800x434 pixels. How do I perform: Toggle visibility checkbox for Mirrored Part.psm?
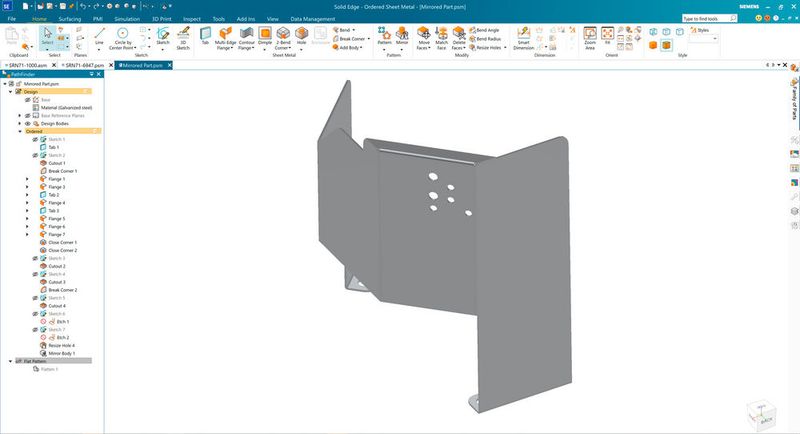coord(12,84)
